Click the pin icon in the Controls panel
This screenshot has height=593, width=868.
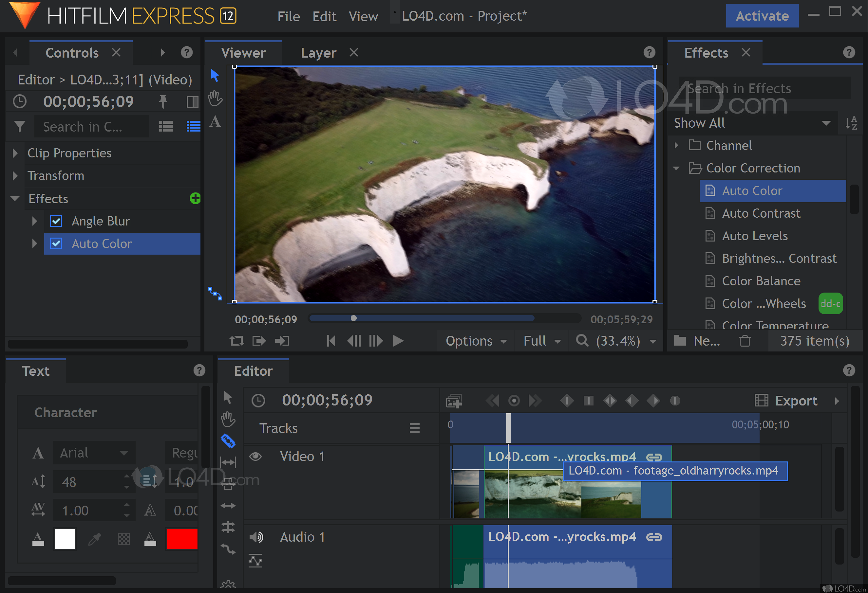pyautogui.click(x=163, y=101)
